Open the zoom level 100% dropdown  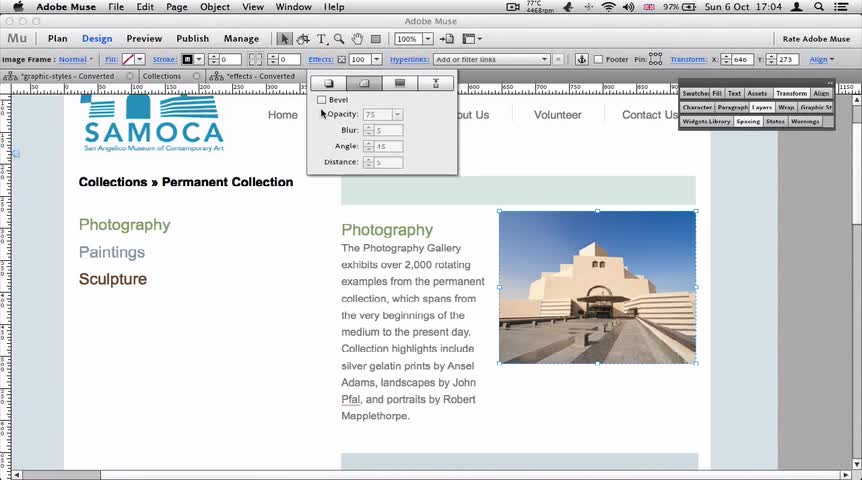pos(427,39)
